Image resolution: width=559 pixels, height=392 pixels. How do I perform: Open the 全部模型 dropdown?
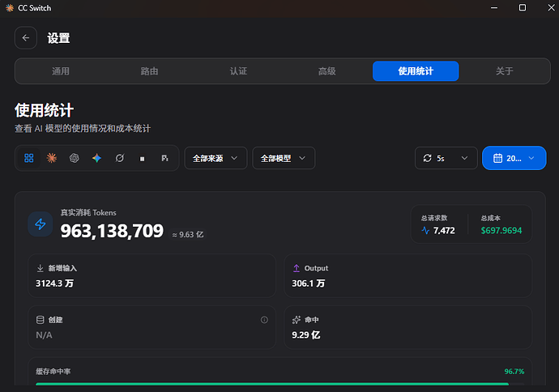[284, 158]
